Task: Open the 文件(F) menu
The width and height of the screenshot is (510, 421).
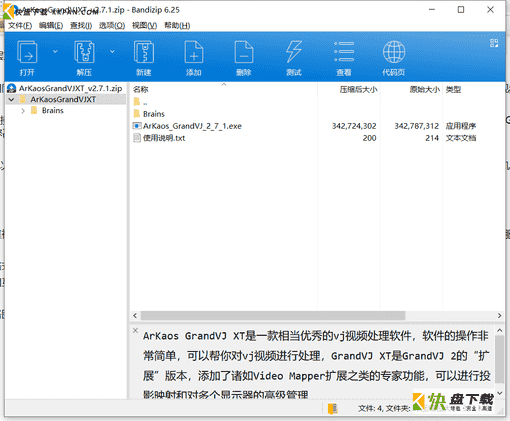Action: (20, 25)
